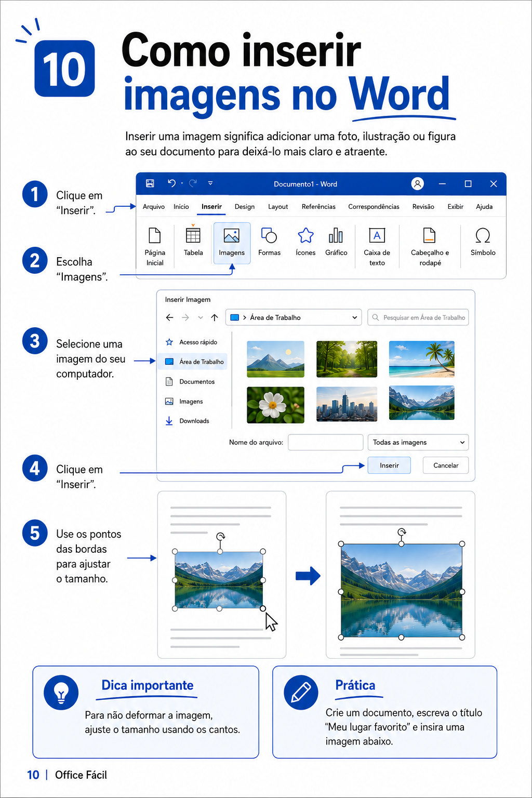Click the user account avatar icon

(417, 183)
